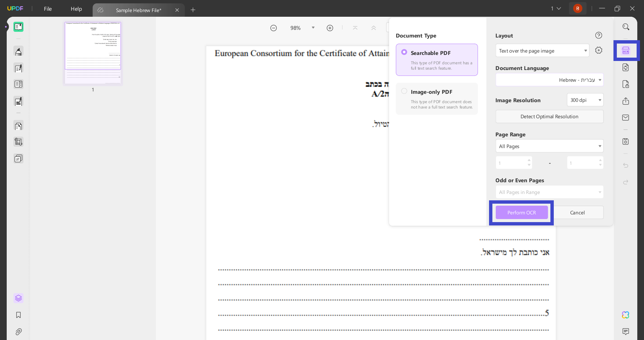Open the OCR tool in right sidebar
644x340 pixels.
pos(626,51)
